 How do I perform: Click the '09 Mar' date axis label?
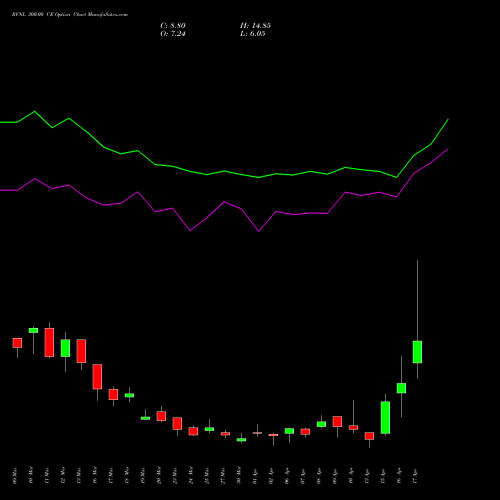(x=15, y=476)
